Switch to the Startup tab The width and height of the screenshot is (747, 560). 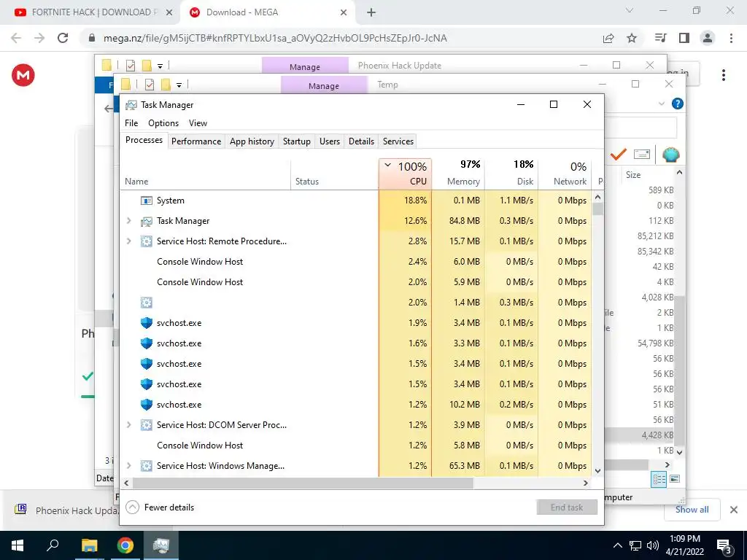coord(297,141)
